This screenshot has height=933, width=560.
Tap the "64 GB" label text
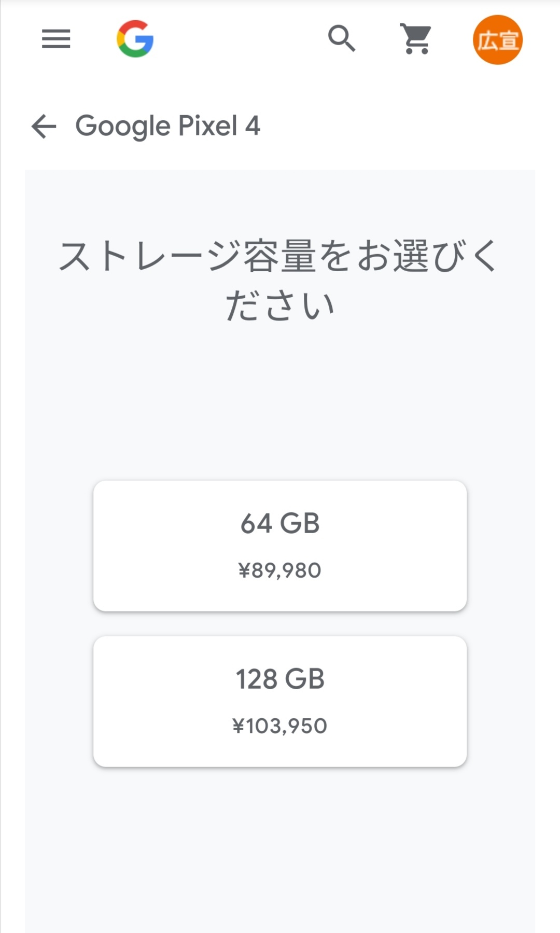click(280, 523)
